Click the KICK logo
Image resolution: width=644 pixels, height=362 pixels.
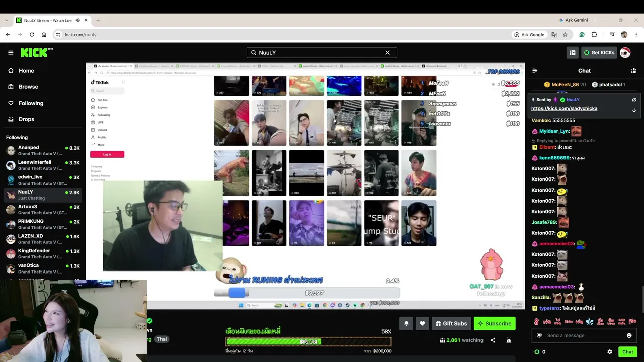[36, 52]
